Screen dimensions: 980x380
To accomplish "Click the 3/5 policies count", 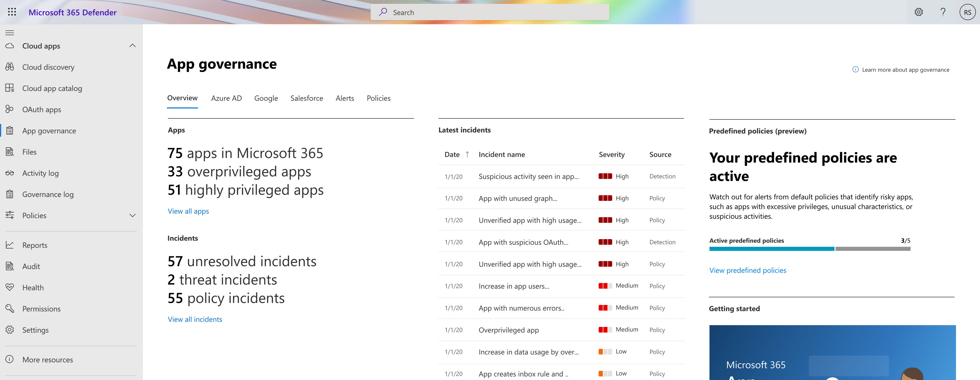I will [x=905, y=240].
